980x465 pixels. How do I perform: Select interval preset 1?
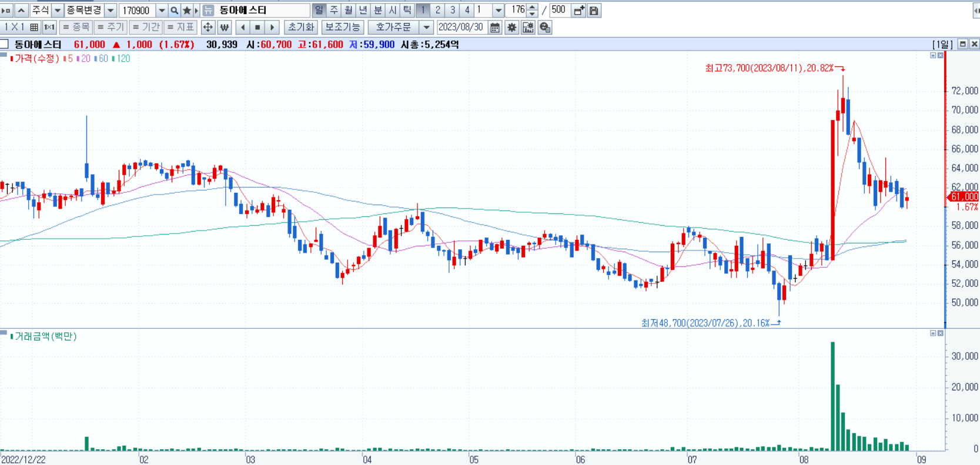point(423,11)
